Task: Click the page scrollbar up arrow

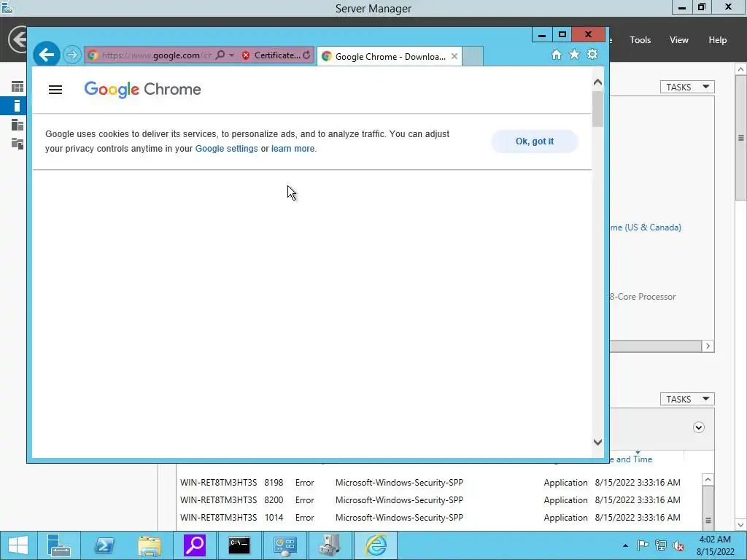Action: click(x=597, y=82)
